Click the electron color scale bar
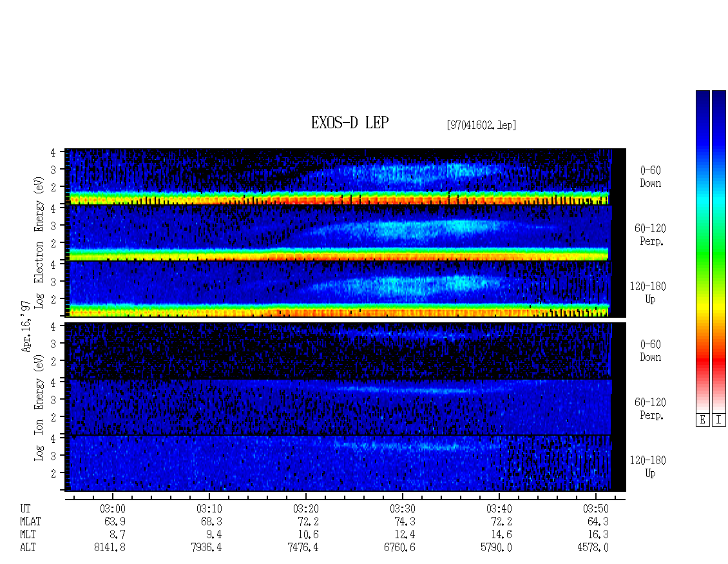This screenshot has width=728, height=564. coord(702,251)
